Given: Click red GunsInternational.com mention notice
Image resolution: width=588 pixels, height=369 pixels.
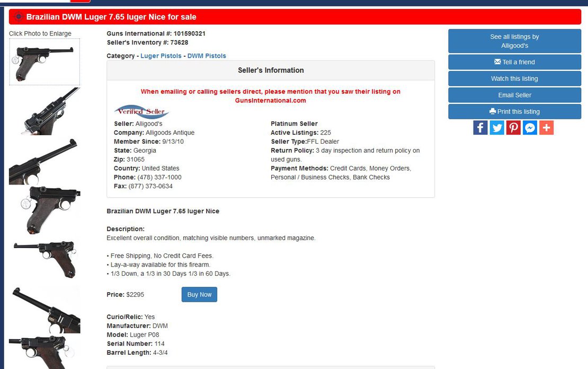Looking at the screenshot, I should tap(270, 96).
